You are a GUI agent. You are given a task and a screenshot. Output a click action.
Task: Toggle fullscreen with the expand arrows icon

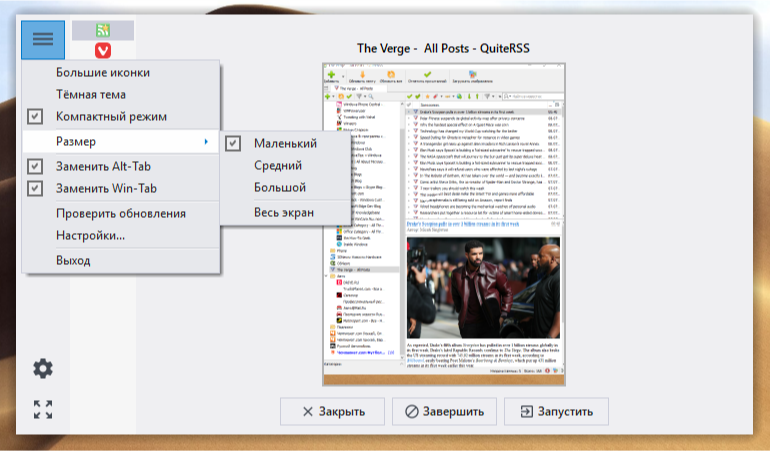[x=43, y=409]
